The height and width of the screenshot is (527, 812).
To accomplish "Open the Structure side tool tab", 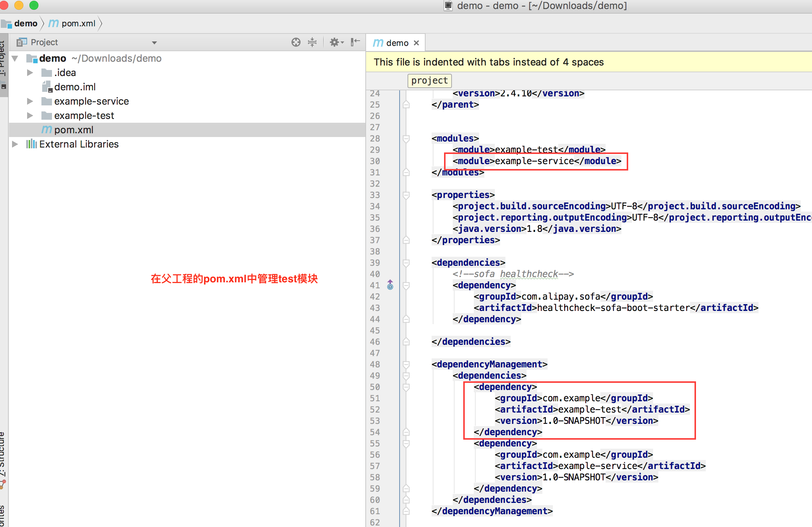I will point(3,455).
